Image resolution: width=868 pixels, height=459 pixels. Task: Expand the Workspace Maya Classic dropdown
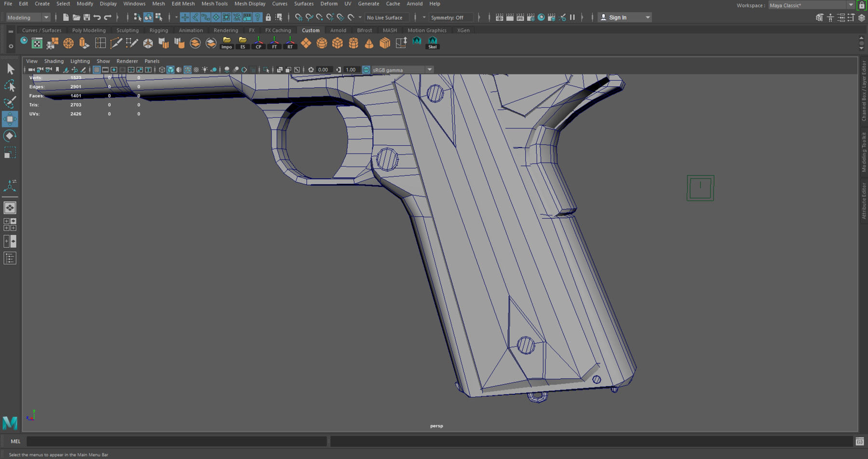(x=852, y=5)
